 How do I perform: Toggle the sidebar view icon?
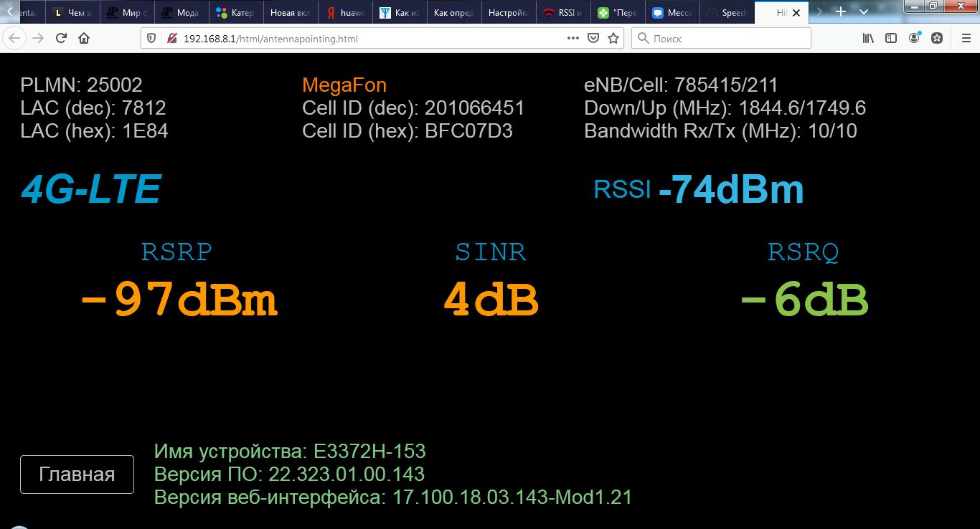tap(891, 39)
